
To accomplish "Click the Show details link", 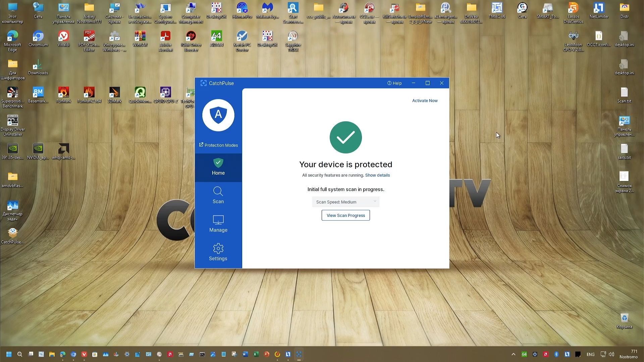I will click(x=377, y=175).
